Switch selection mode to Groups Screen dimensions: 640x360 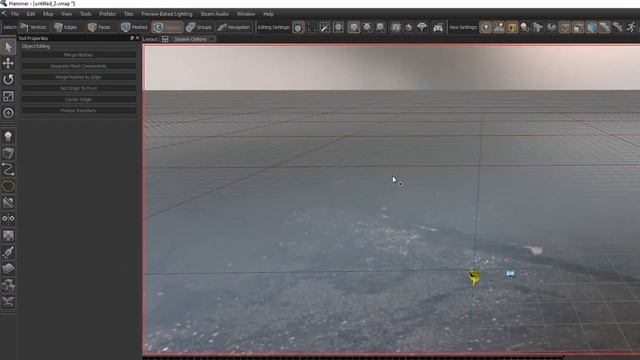199,27
